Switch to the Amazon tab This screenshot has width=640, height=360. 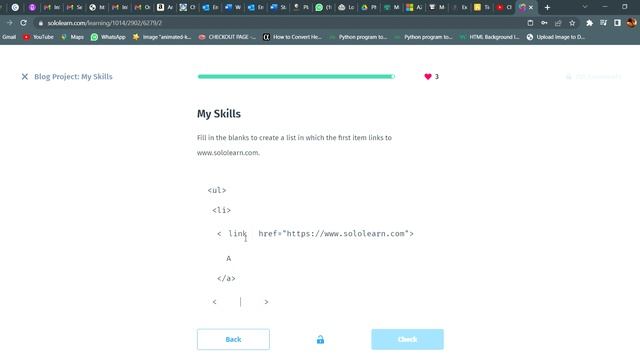click(164, 7)
